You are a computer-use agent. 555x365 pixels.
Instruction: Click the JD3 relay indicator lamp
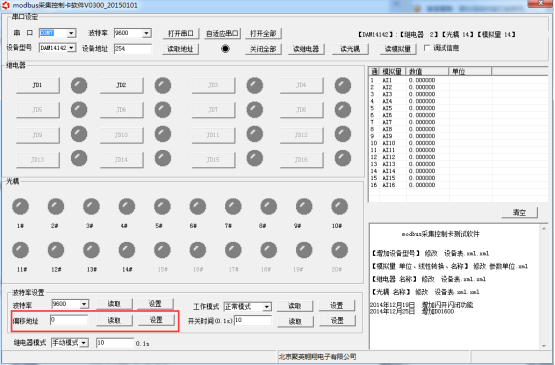[x=255, y=85]
